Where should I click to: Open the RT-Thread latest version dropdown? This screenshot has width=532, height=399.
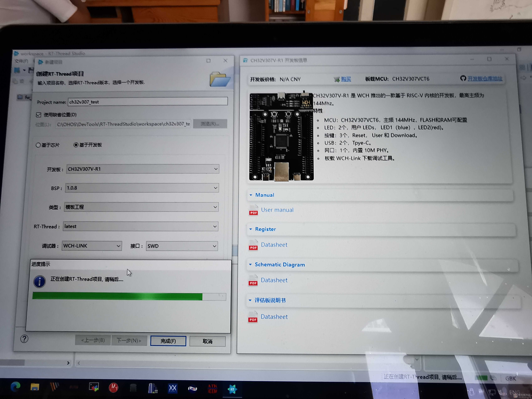point(140,226)
